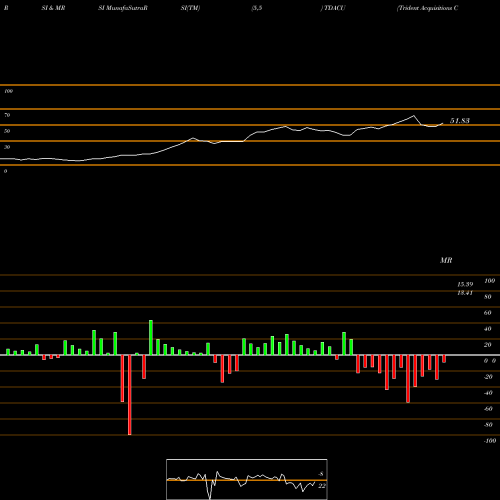Viewport: 500px width, 500px height.
Task: Click the MR axis label -80
Action: 488,425
